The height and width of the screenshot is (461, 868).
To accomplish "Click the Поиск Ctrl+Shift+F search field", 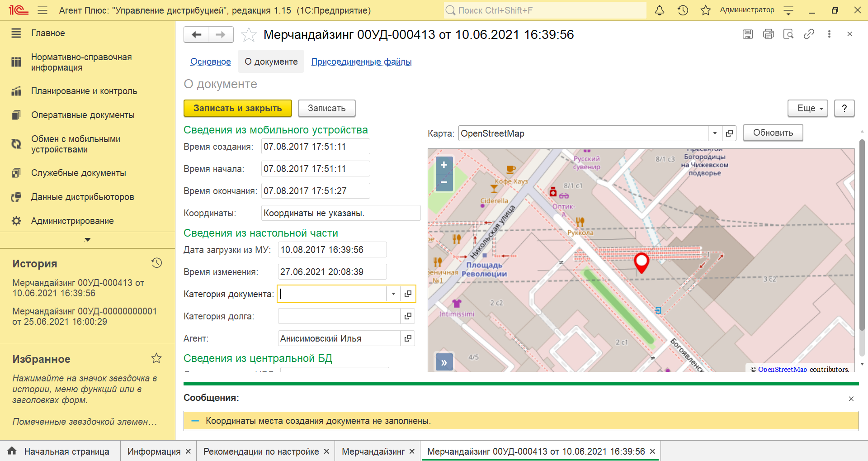I will [545, 10].
